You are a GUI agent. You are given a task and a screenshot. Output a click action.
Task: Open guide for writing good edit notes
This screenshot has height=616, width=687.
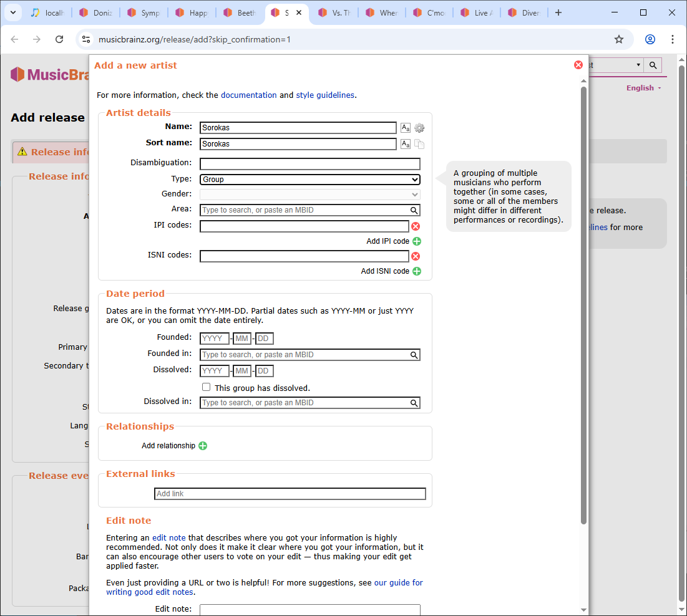(264, 587)
